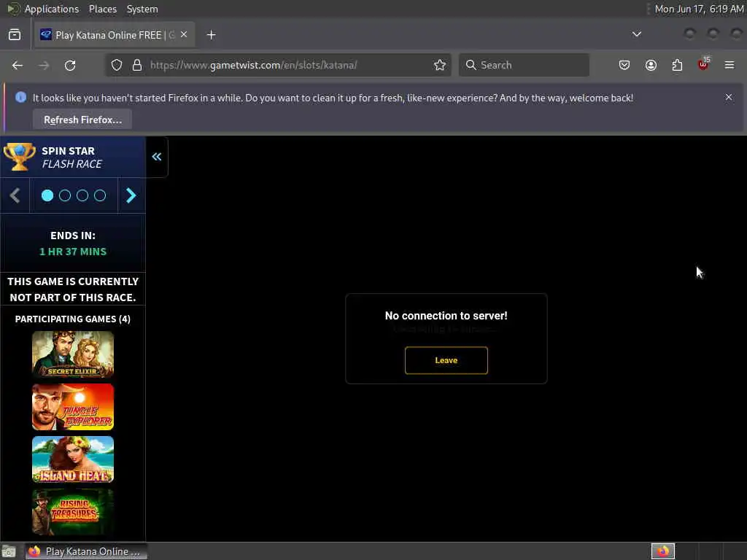View site security padlock information

tap(137, 65)
